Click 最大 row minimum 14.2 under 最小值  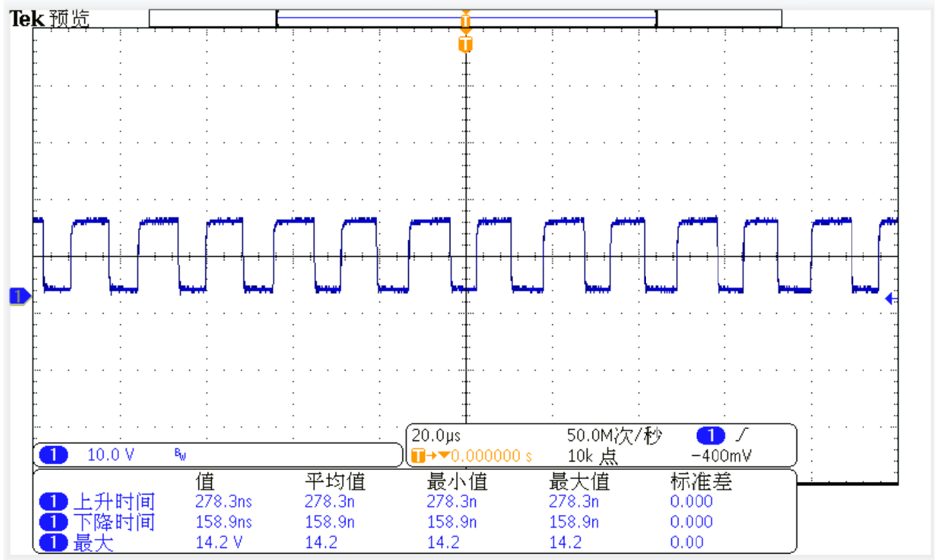point(443,542)
